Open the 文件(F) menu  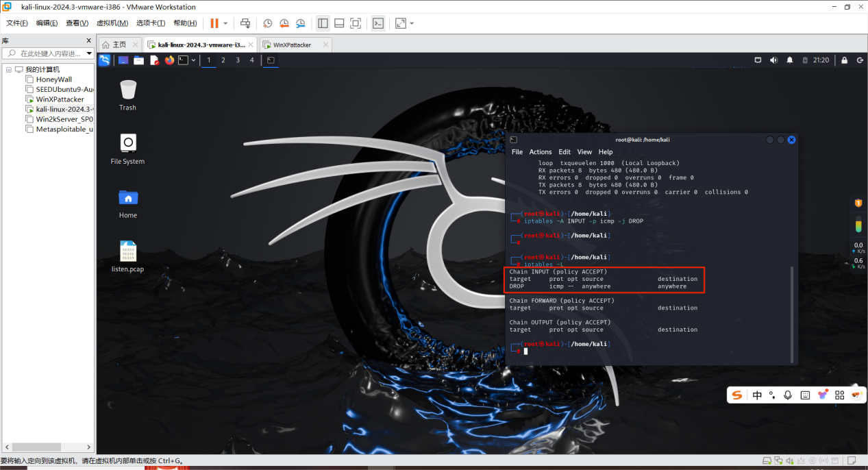(x=17, y=23)
